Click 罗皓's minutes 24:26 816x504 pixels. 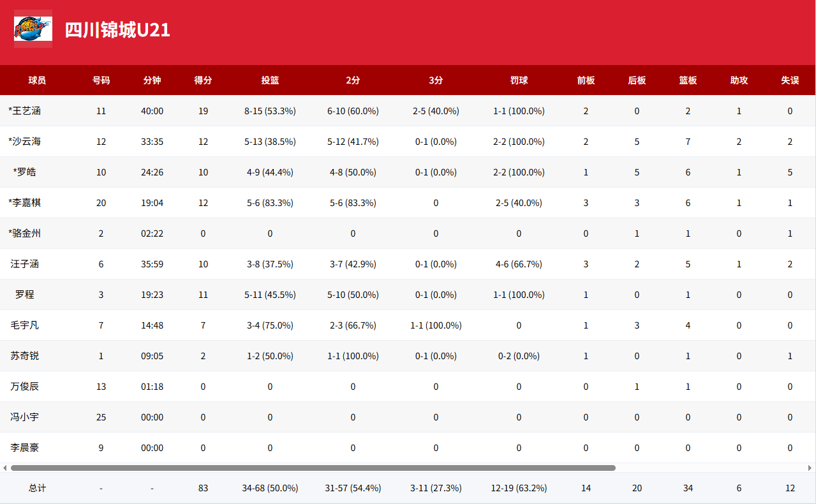152,172
